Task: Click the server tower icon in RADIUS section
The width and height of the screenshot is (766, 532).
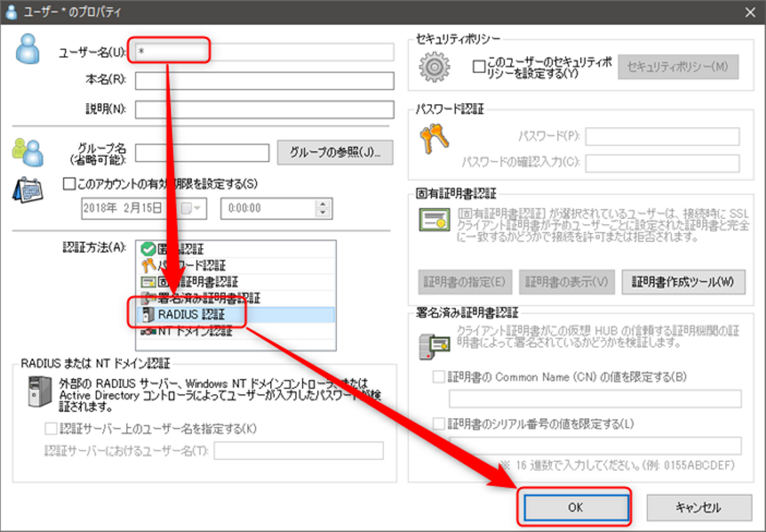Action: pyautogui.click(x=40, y=392)
